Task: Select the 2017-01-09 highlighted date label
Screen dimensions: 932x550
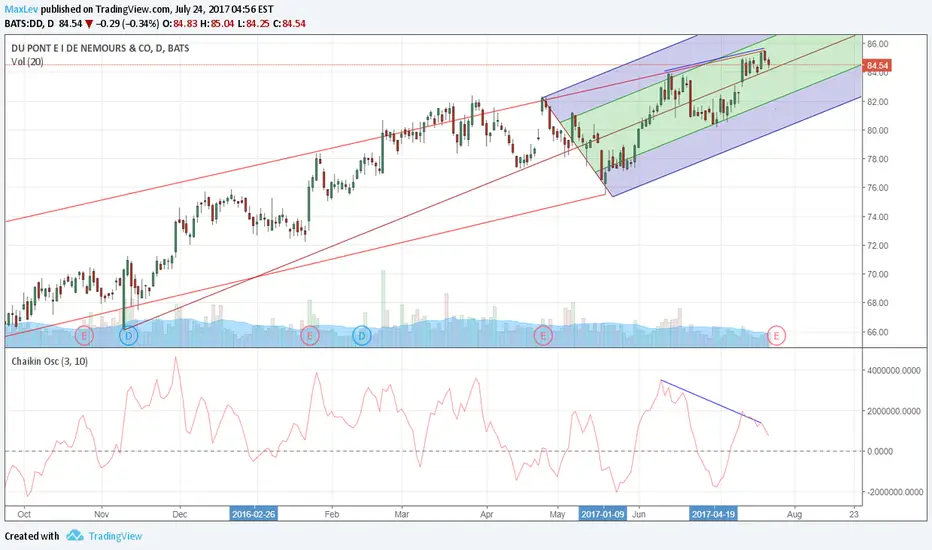Action: tap(603, 514)
